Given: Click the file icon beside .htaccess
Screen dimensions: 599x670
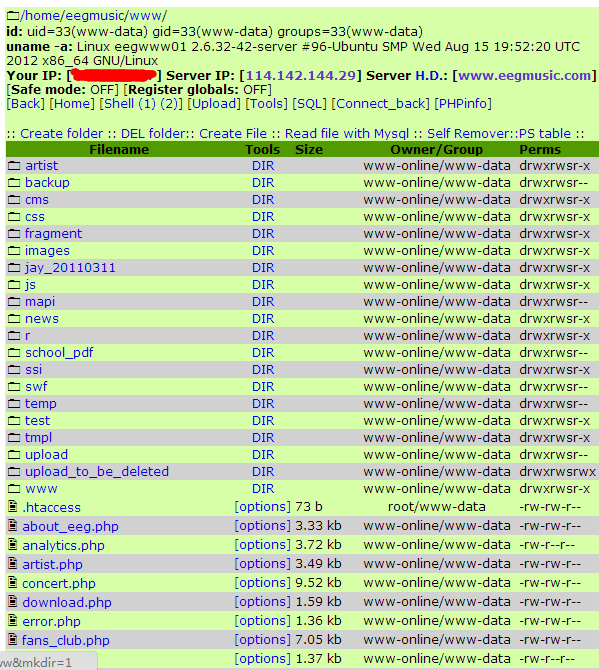Looking at the screenshot, I should [13, 507].
